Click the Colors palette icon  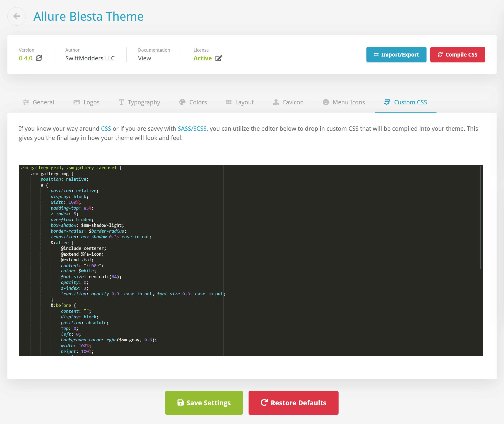point(182,102)
